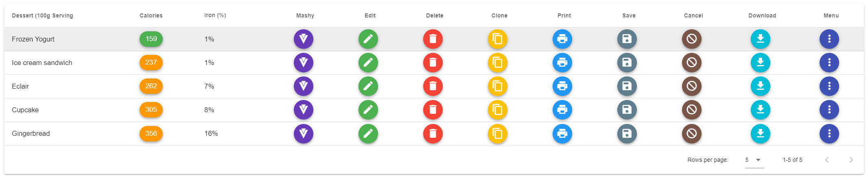The width and height of the screenshot is (868, 176).
Task: Click the orange 356 calories chip
Action: [151, 133]
